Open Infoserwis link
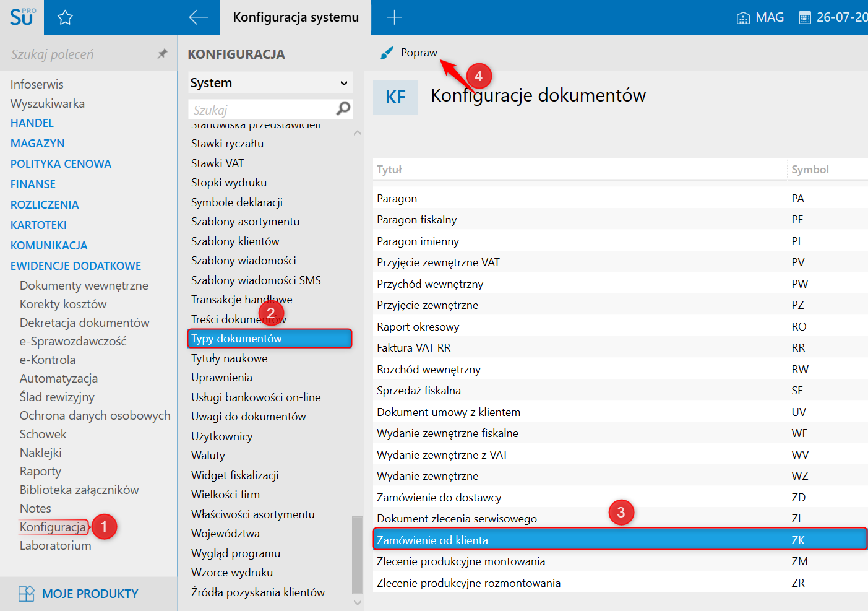Screen dimensions: 868x611 pyautogui.click(x=37, y=84)
